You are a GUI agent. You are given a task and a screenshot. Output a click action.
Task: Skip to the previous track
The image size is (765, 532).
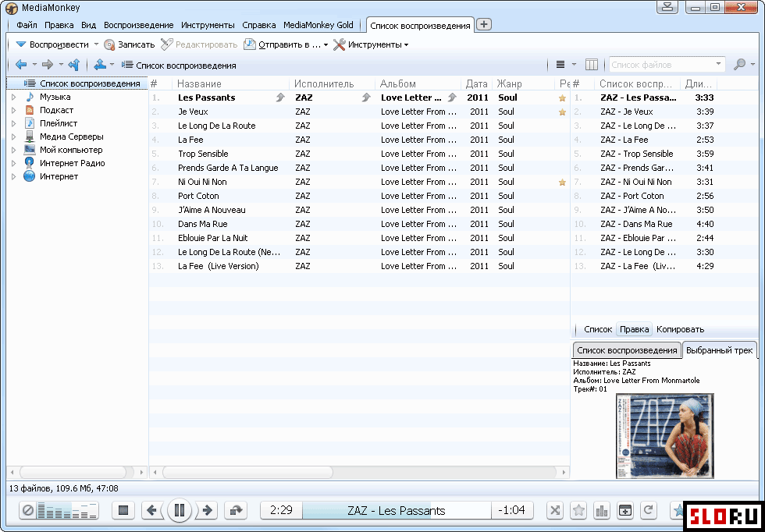(x=152, y=510)
